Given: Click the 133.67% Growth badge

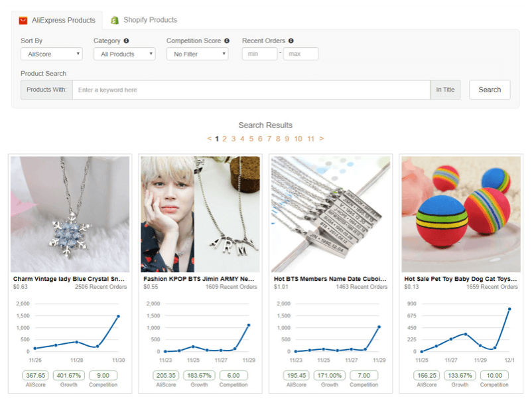Looking at the screenshot, I should coord(460,376).
